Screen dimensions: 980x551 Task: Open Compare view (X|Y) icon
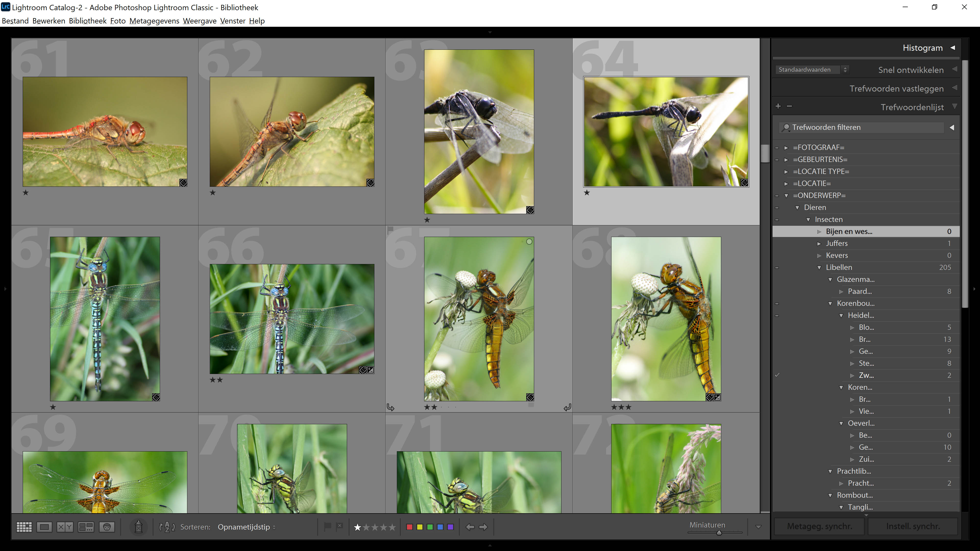[x=65, y=527]
